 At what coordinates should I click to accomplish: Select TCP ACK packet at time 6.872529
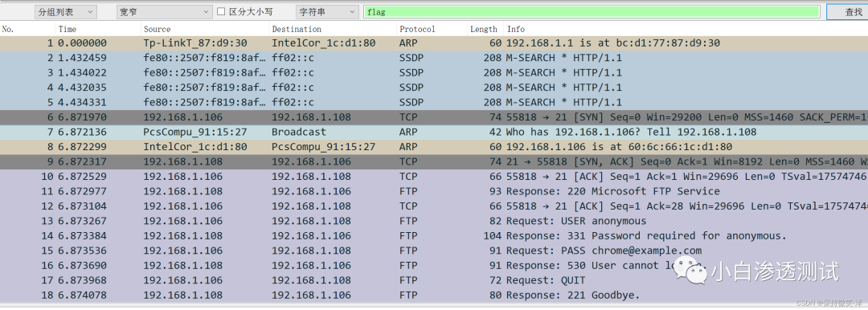[x=434, y=177]
